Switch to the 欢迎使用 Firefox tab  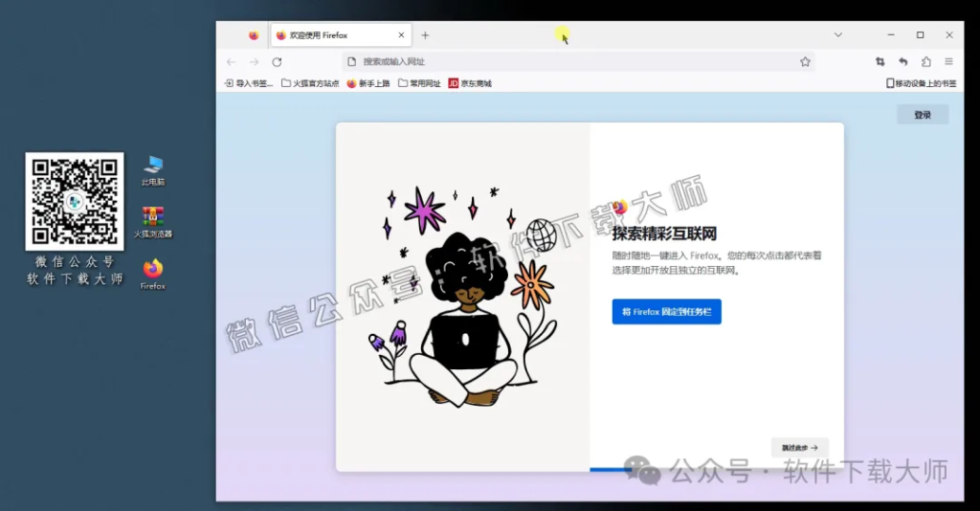pos(342,35)
